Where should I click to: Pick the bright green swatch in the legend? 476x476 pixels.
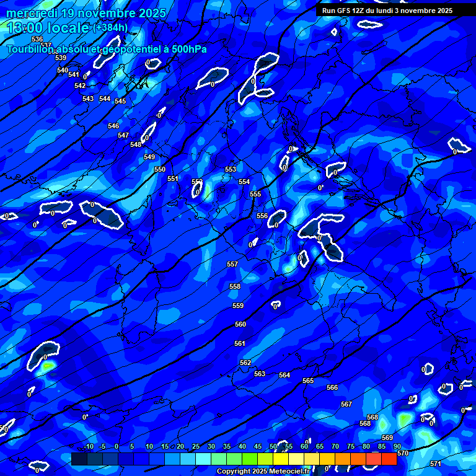[249, 459]
